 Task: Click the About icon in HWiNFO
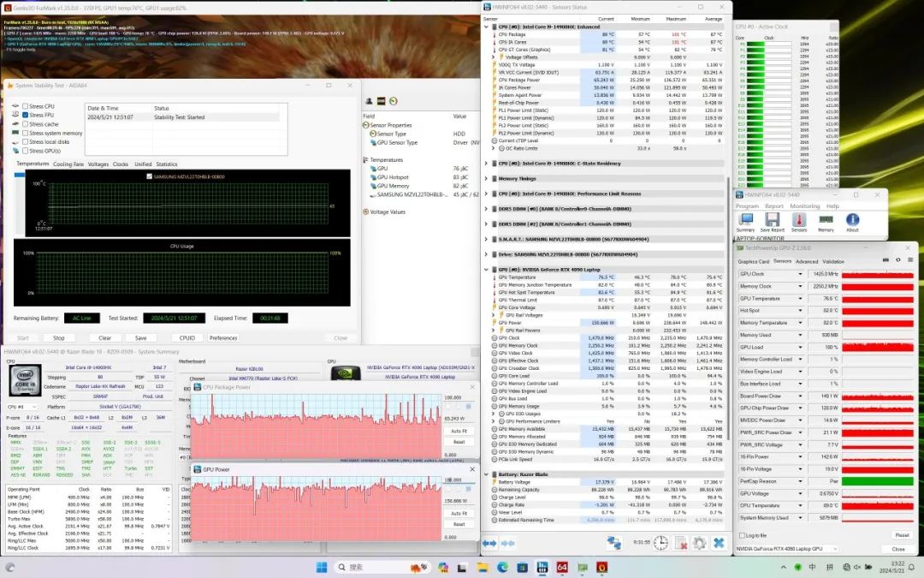click(x=852, y=221)
